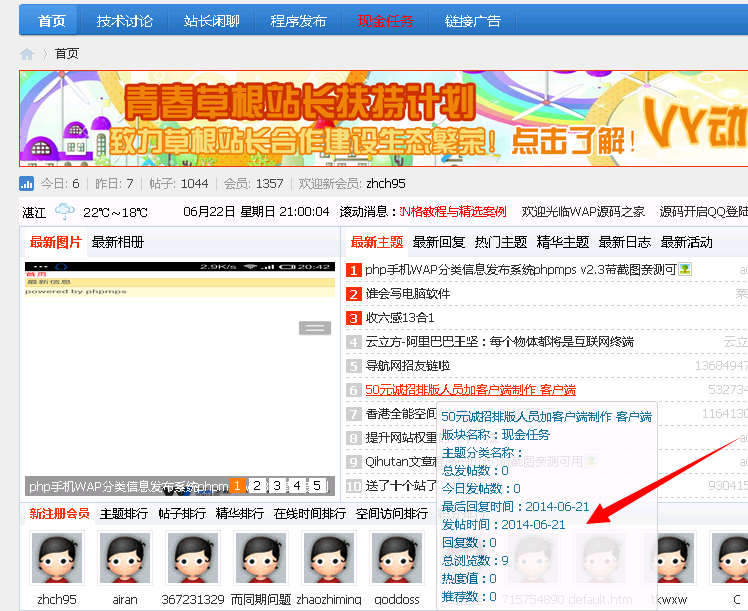Click the cloudy weather icon

pos(65,211)
